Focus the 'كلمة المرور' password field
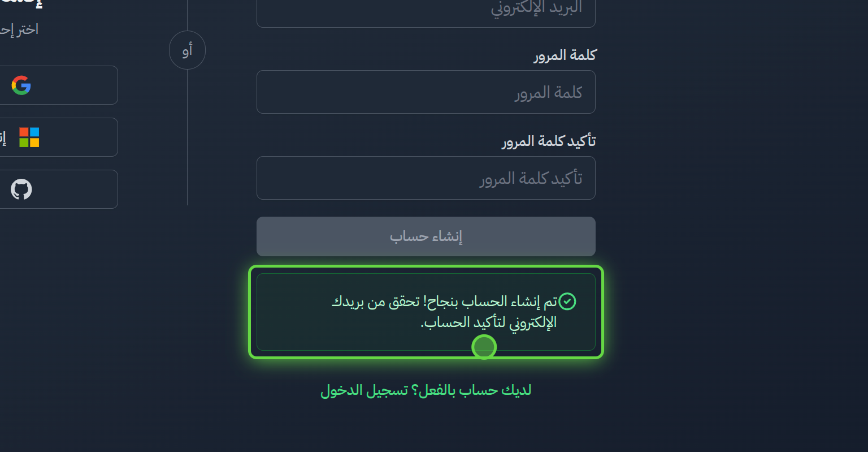The width and height of the screenshot is (868, 452). (426, 92)
